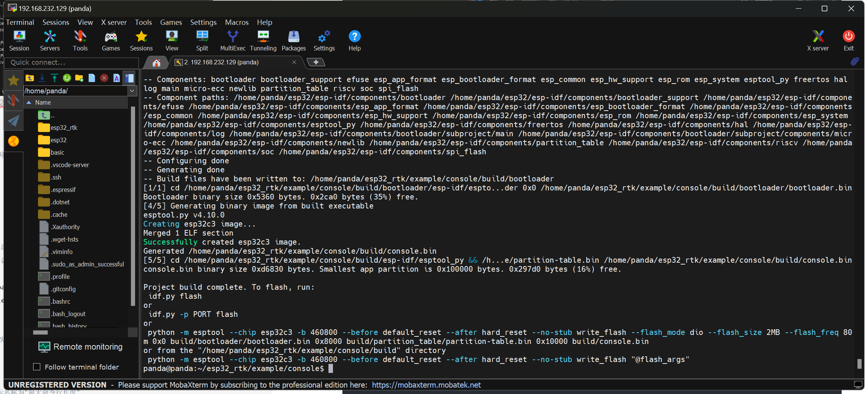This screenshot has height=394, width=868.
Task: Open the Terminal menu
Action: (x=20, y=22)
